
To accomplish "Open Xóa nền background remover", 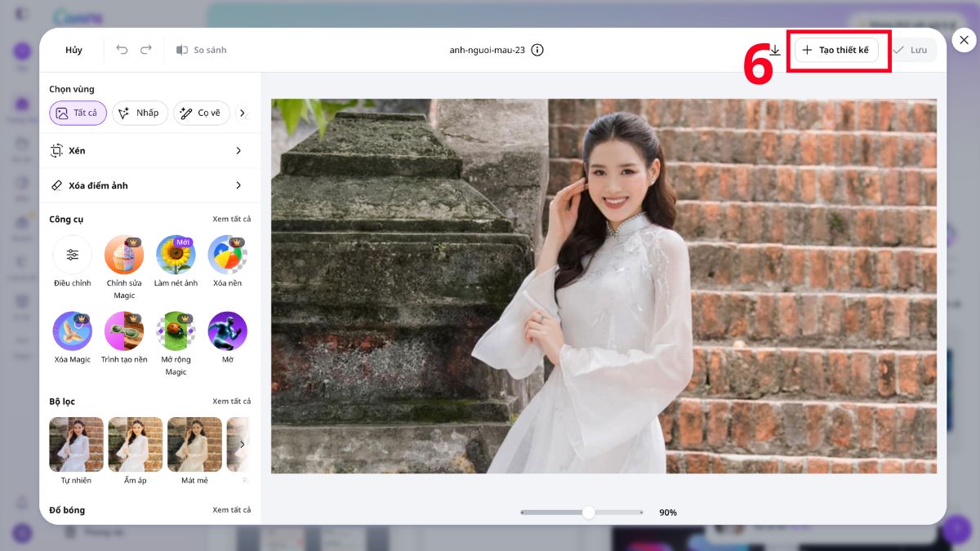I will (x=227, y=261).
